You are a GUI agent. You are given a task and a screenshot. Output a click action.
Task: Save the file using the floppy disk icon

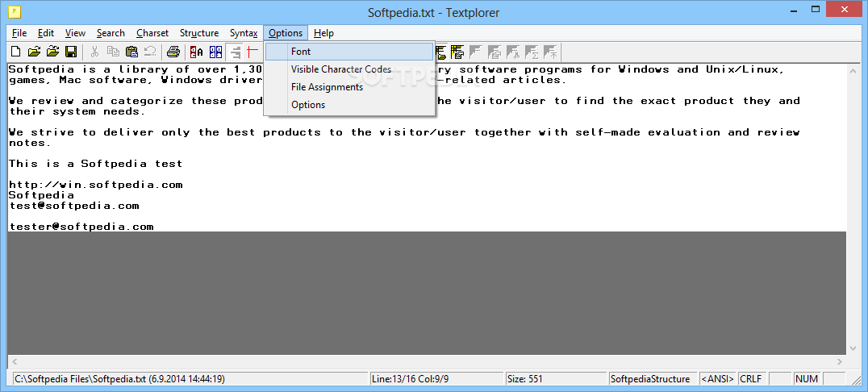pos(71,52)
